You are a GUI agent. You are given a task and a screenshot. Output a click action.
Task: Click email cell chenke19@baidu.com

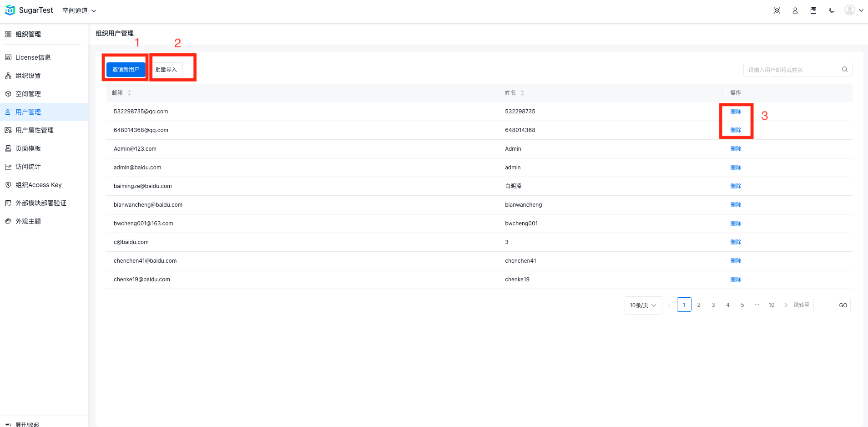pos(142,280)
